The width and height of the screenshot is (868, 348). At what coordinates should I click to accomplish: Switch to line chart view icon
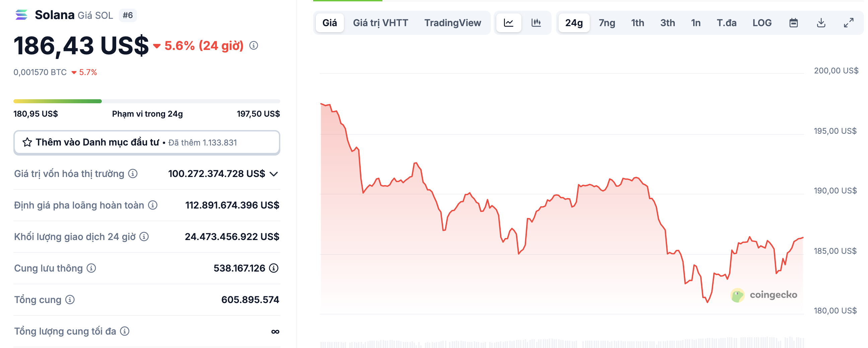tap(508, 23)
